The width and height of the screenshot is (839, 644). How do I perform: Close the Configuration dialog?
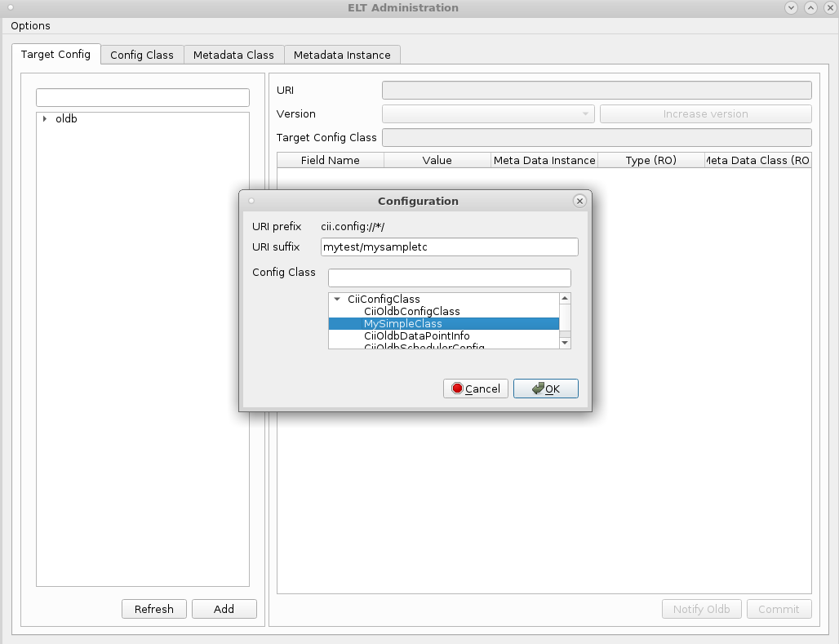(579, 201)
